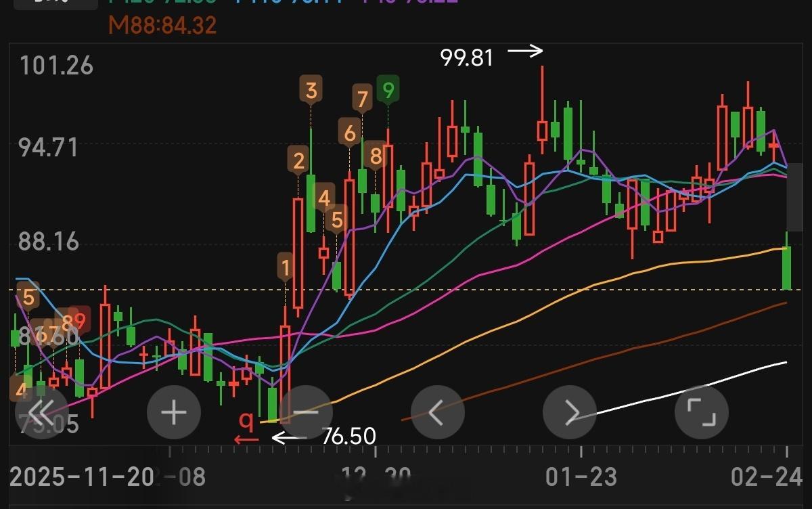Click the 94.71 price axis label
Viewport: 812px width, 509px height.
coord(49,147)
